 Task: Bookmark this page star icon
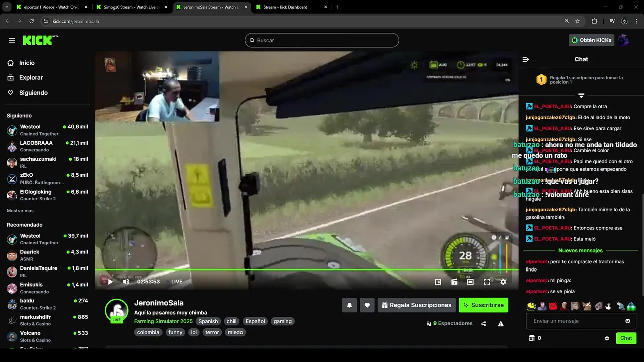coord(578,21)
